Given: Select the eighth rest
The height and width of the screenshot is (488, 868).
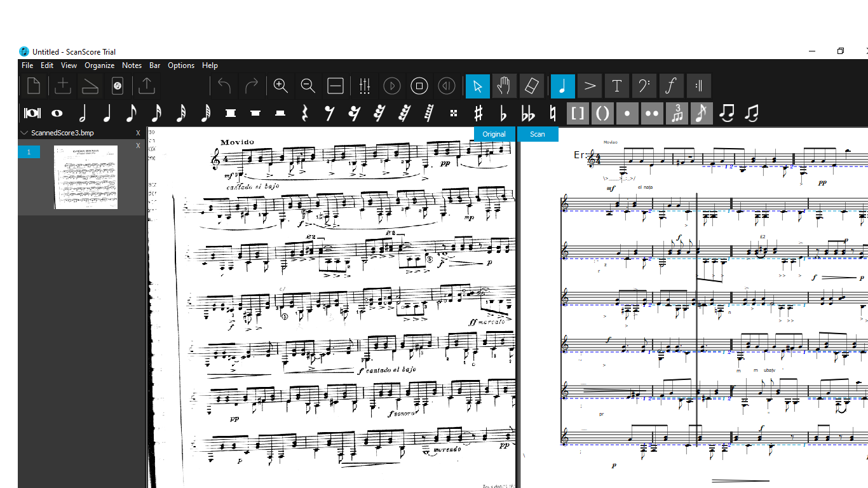Looking at the screenshot, I should pos(330,113).
